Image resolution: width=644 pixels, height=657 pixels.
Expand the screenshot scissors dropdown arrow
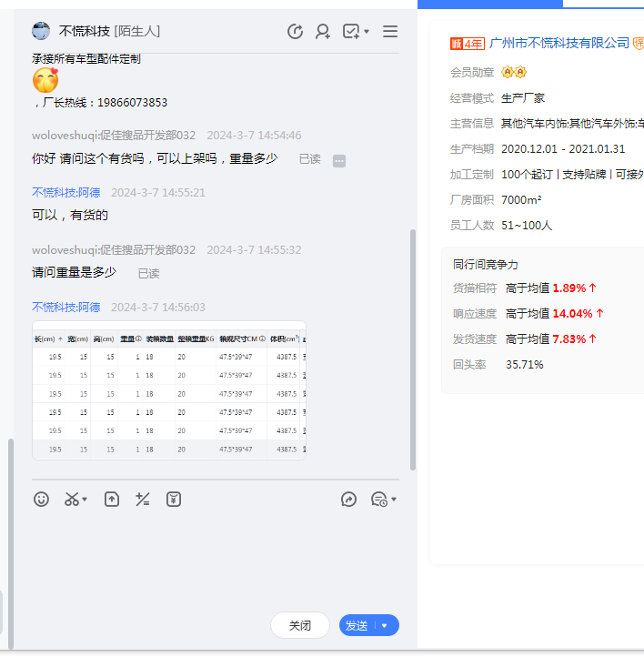[x=86, y=500]
